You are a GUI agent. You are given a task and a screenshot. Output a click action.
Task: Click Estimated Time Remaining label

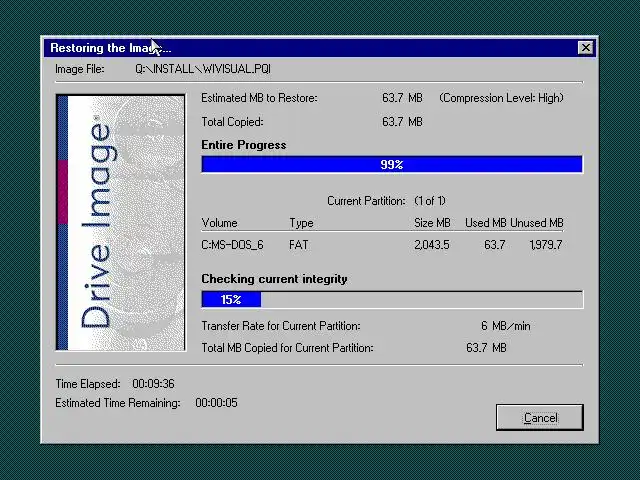click(118, 403)
